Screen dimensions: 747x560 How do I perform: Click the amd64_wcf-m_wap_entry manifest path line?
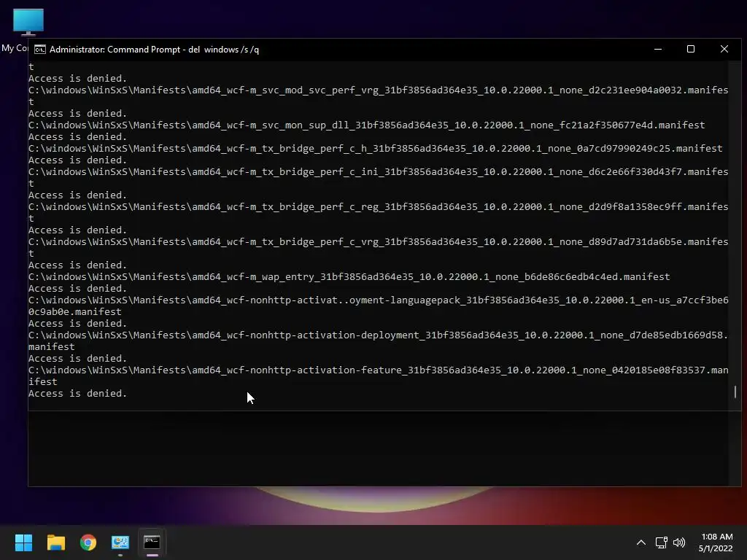[349, 276]
